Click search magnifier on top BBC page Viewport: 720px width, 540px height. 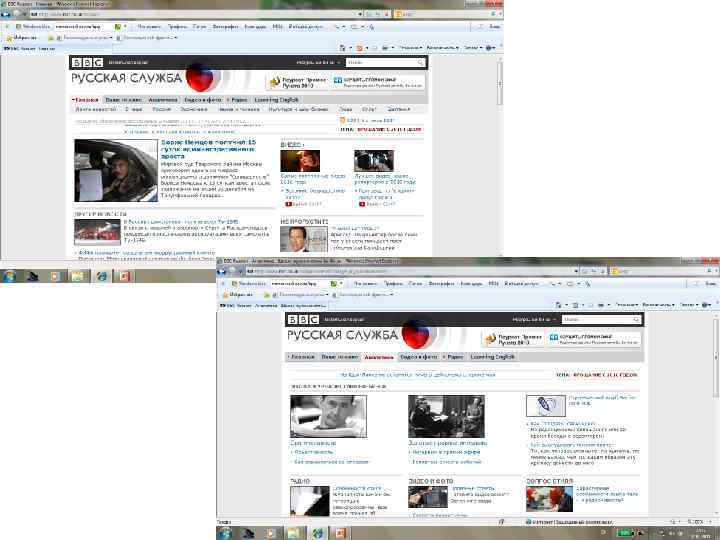pos(420,62)
